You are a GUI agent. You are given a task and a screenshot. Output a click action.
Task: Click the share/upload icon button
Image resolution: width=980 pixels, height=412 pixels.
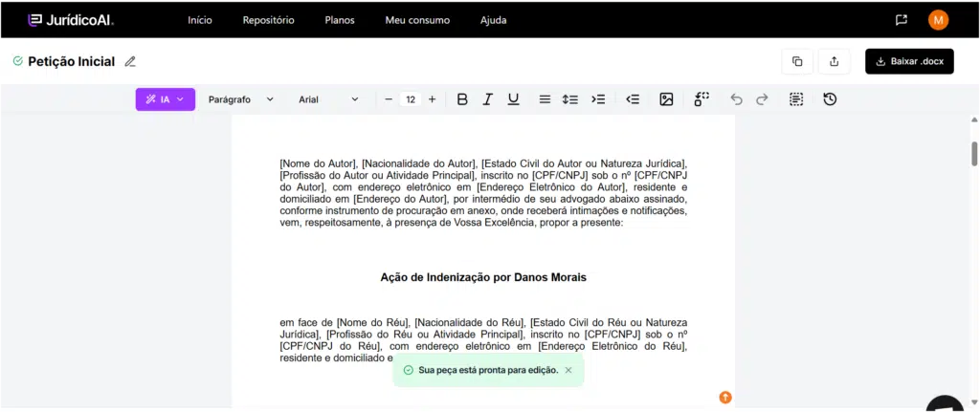834,61
